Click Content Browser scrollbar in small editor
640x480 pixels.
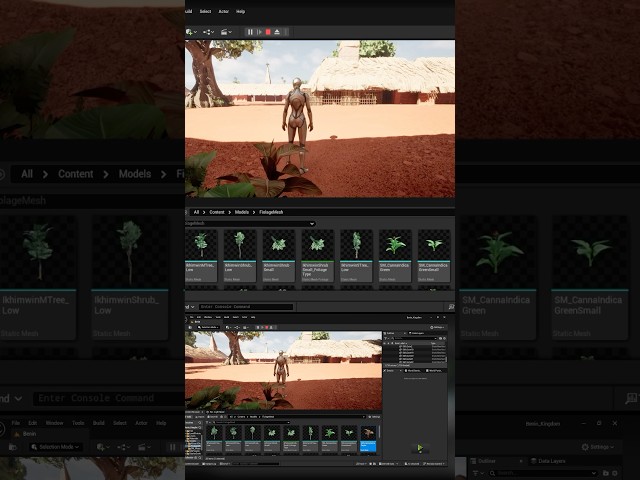(380, 432)
